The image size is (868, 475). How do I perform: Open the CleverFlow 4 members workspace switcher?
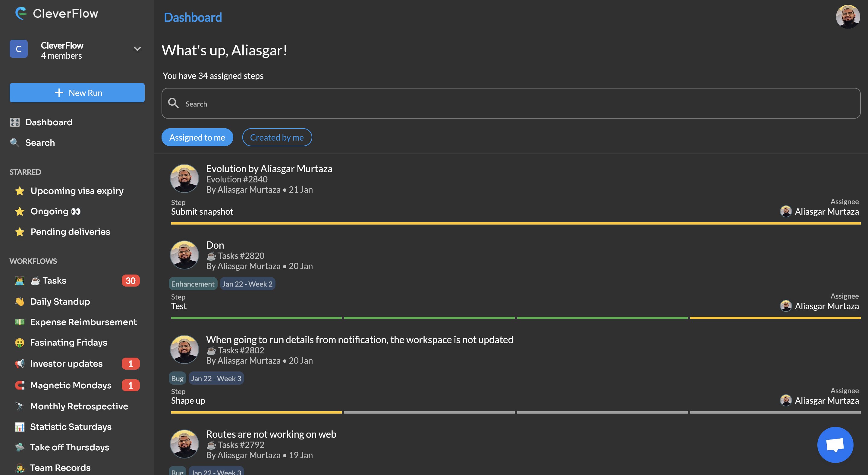coord(62,50)
